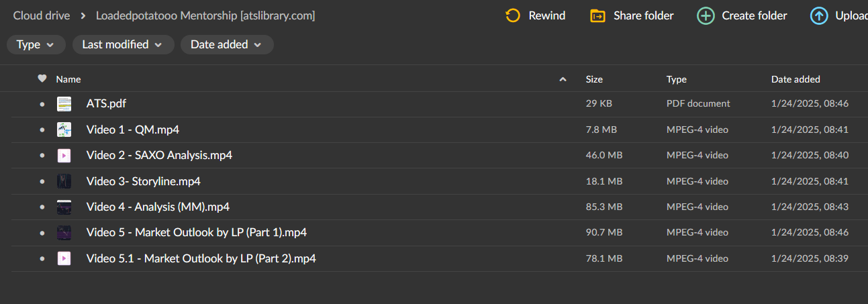This screenshot has height=304, width=868.
Task: Click the Video 2 SAXO Analysis file icon
Action: [64, 156]
